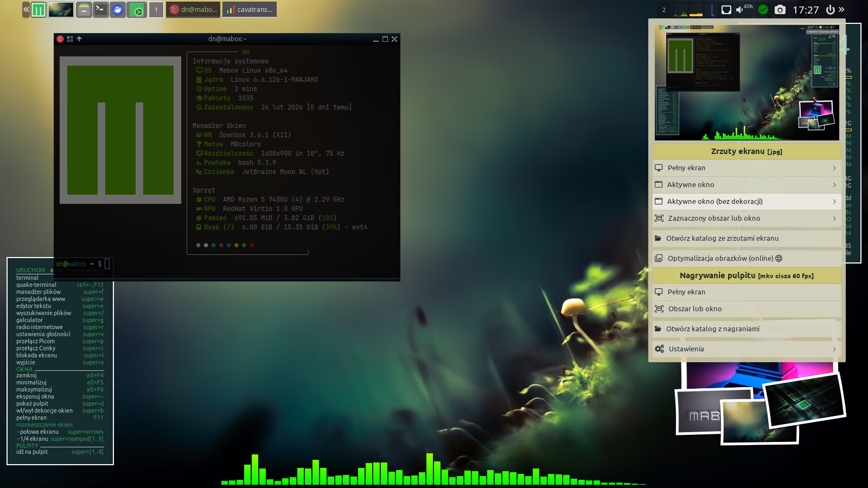Click the green update checkmark badge

pos(763,10)
